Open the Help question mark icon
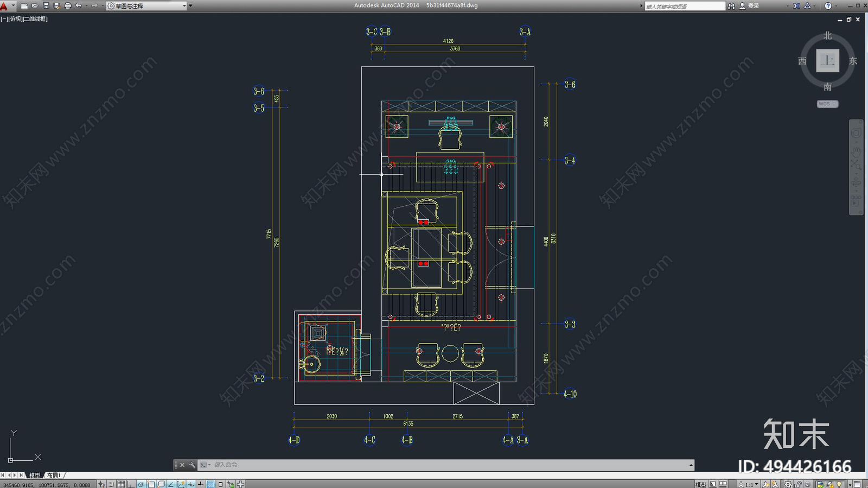 [828, 6]
